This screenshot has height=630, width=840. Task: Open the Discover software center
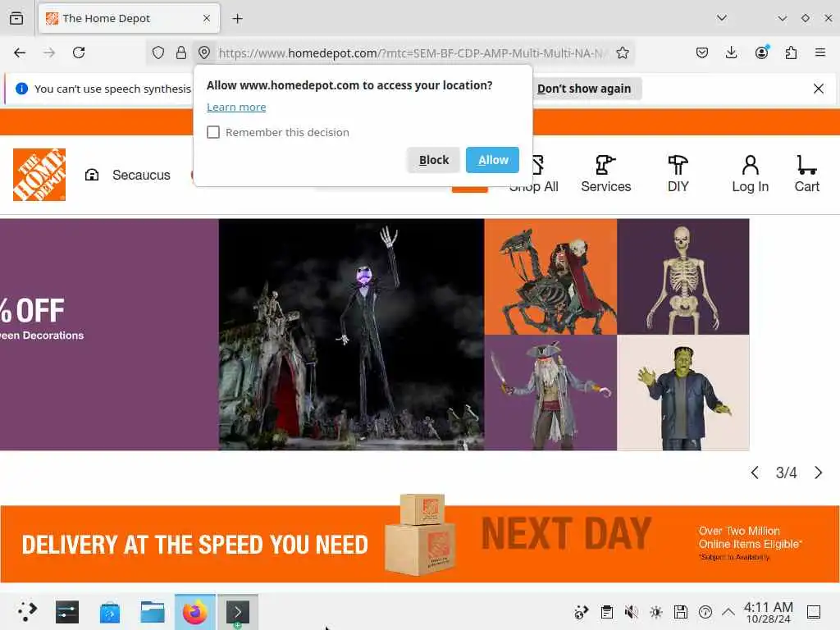[x=110, y=612]
